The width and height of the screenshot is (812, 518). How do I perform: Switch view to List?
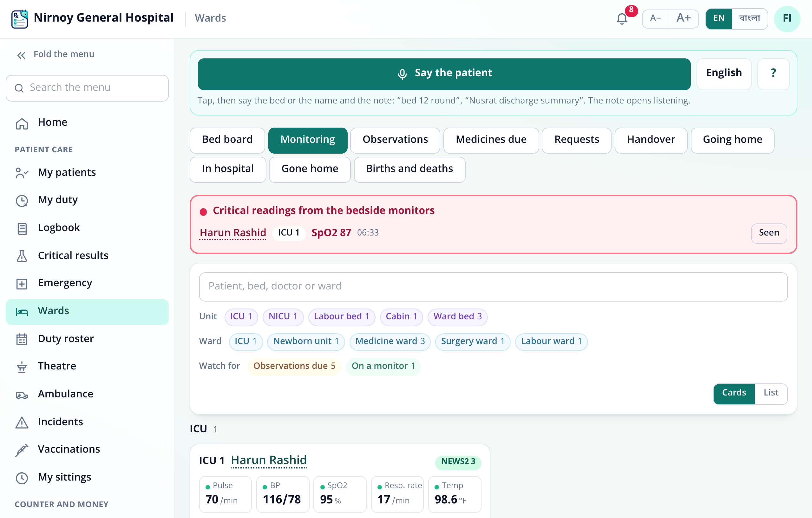(770, 393)
